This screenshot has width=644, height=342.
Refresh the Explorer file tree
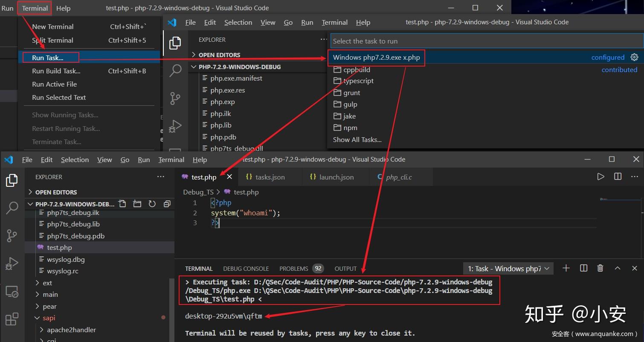[x=152, y=204]
